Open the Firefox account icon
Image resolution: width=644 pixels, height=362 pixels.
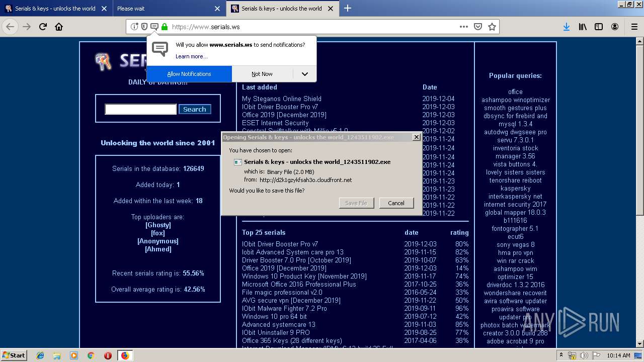click(615, 27)
